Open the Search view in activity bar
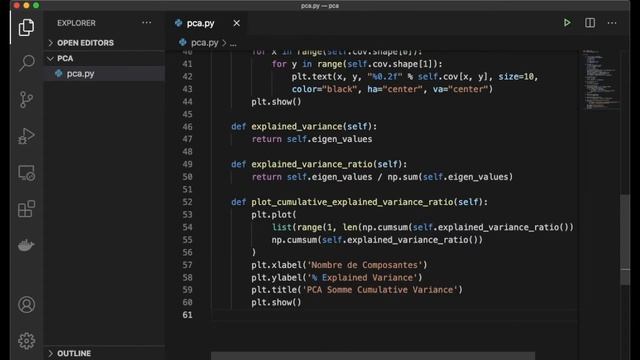Viewport: 640px width, 360px height. pyautogui.click(x=27, y=63)
